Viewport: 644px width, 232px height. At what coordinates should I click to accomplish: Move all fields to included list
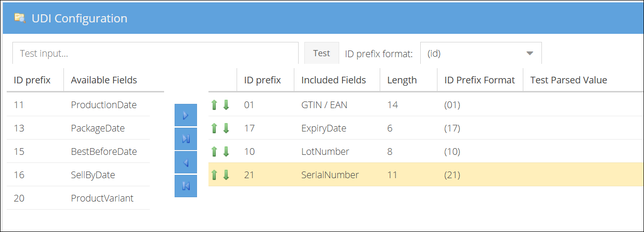186,139
